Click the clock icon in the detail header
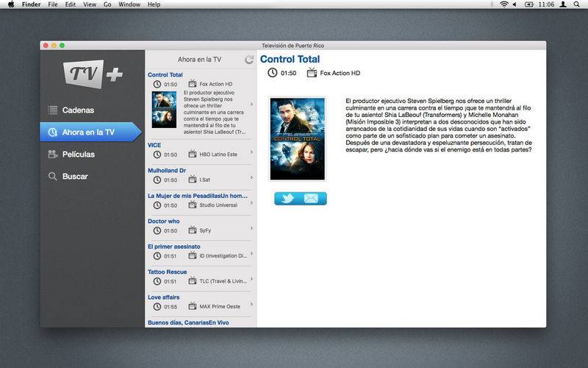The width and height of the screenshot is (588, 368). point(272,73)
